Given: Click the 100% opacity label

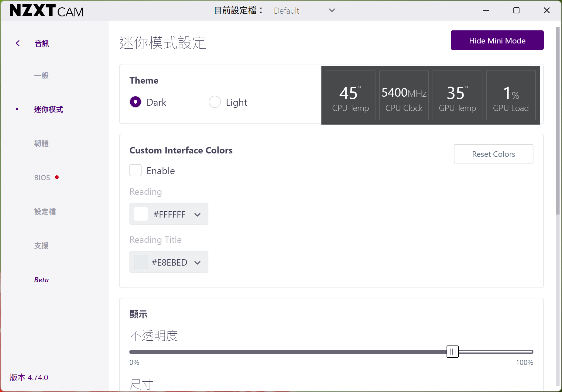Looking at the screenshot, I should click(525, 363).
